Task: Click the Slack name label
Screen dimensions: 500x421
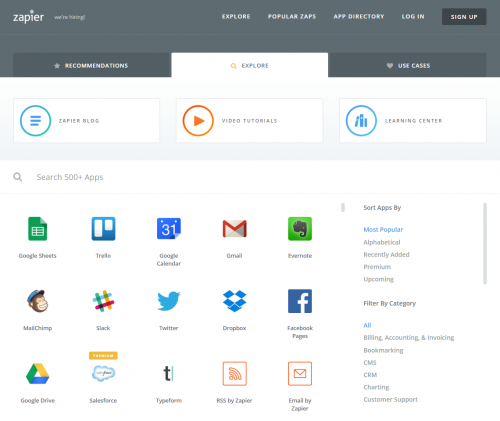Action: [x=103, y=328]
